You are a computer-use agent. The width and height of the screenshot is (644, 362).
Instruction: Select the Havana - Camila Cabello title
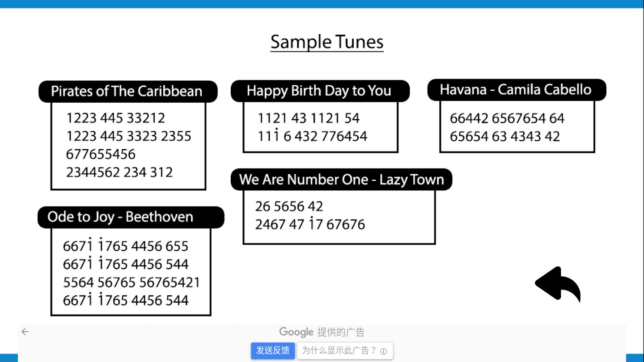pos(517,90)
